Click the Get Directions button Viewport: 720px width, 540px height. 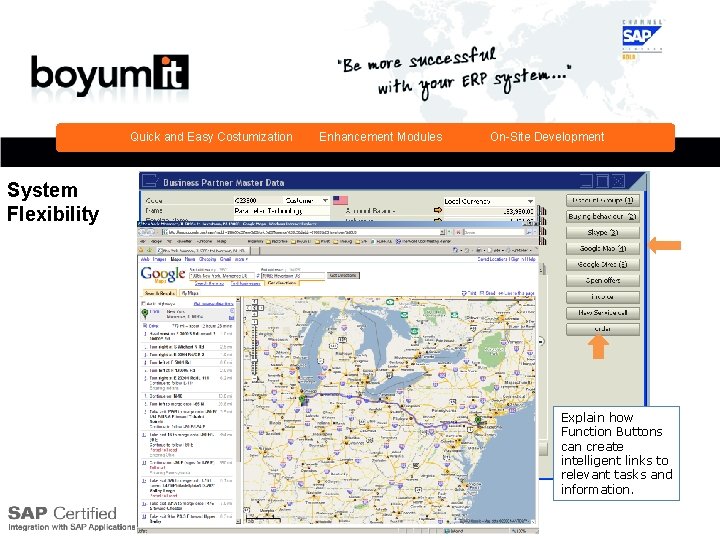point(343,276)
